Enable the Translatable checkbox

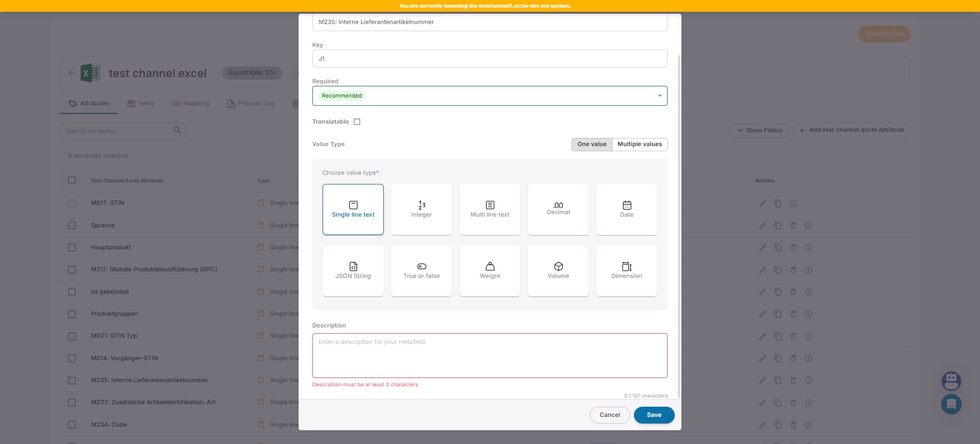357,122
